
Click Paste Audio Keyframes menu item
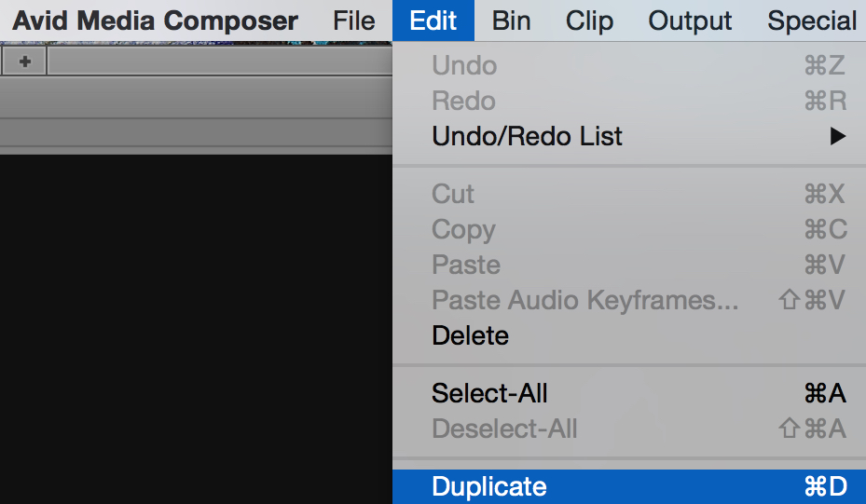tap(629, 300)
